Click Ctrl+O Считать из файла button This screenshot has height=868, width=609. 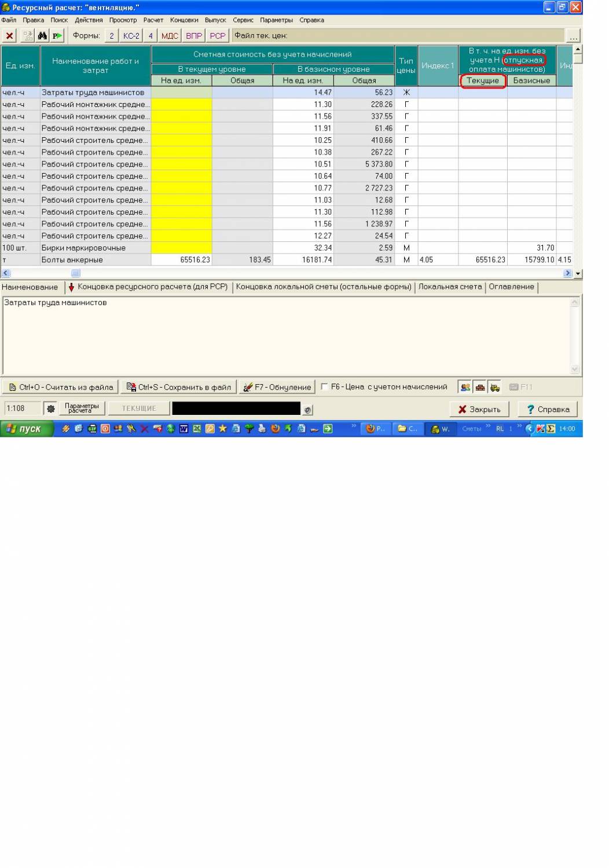[x=60, y=387]
